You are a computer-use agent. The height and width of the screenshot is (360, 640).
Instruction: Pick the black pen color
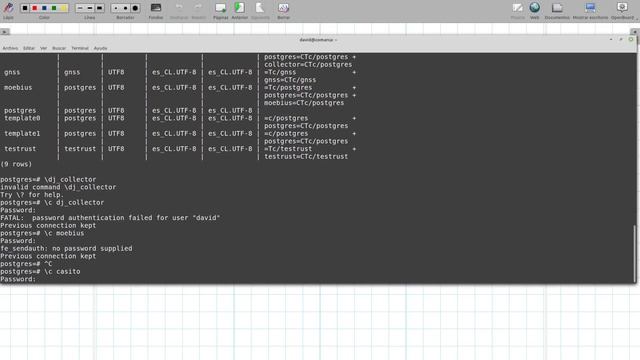click(25, 8)
